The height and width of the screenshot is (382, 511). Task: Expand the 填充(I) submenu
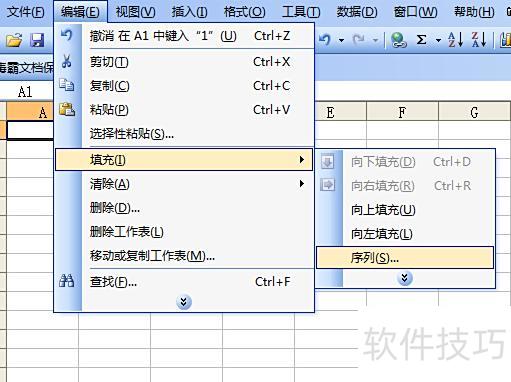click(x=184, y=160)
